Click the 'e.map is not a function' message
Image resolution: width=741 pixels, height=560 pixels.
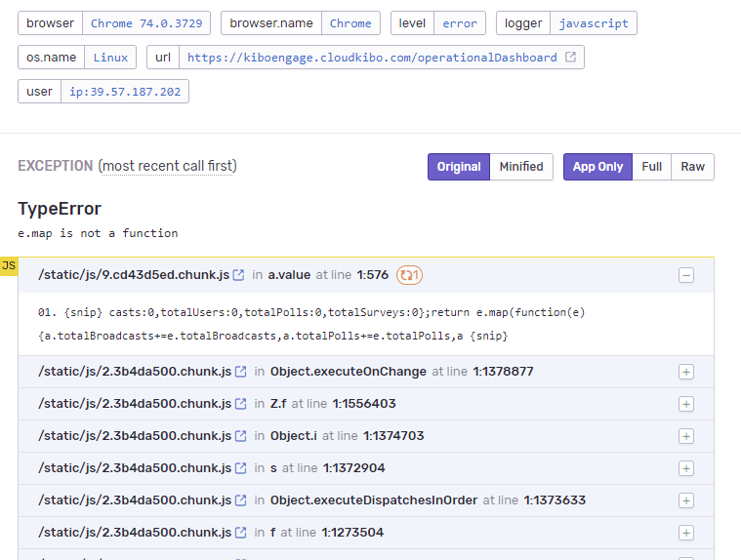pyautogui.click(x=98, y=233)
